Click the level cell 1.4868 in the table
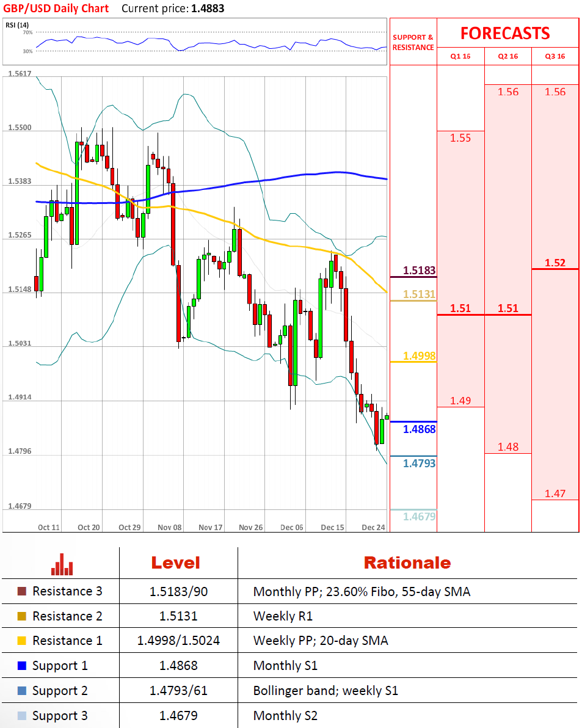The image size is (582, 728). click(x=179, y=666)
